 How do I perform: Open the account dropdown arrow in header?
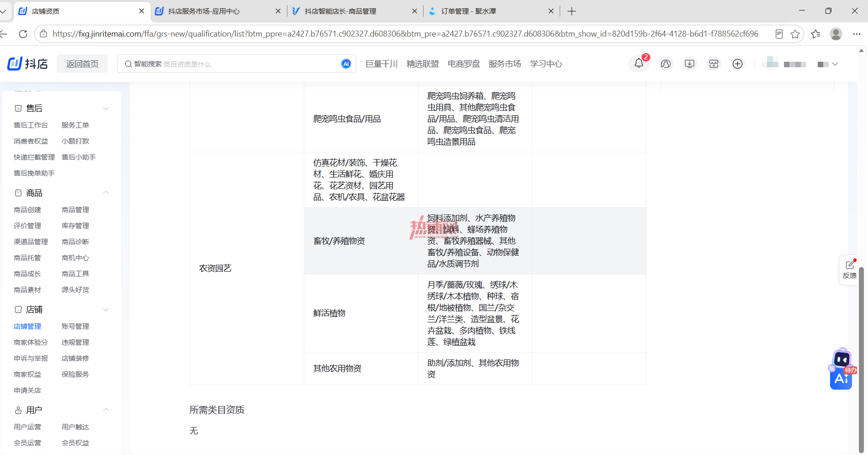coord(835,64)
